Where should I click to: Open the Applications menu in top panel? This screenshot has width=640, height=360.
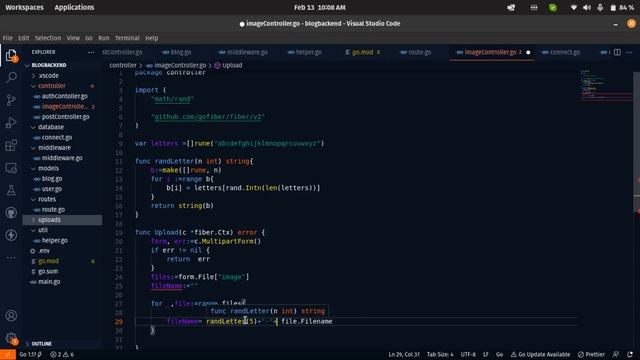(74, 7)
